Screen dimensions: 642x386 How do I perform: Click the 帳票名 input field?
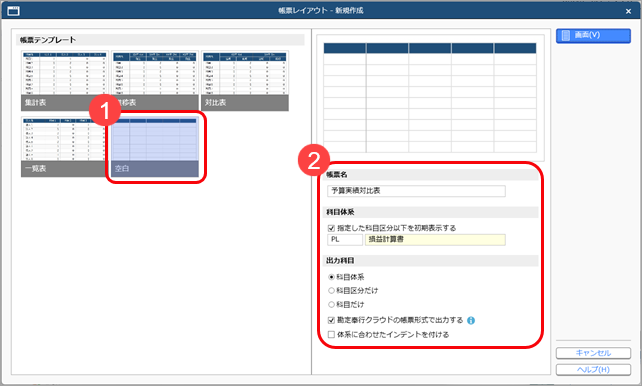pyautogui.click(x=416, y=191)
